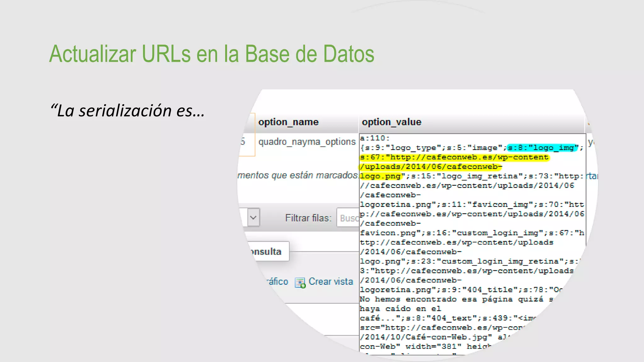Screen dimensions: 644x362
Task: Click the highlighted cafeconweb.es logo URL text
Action: pos(454,167)
